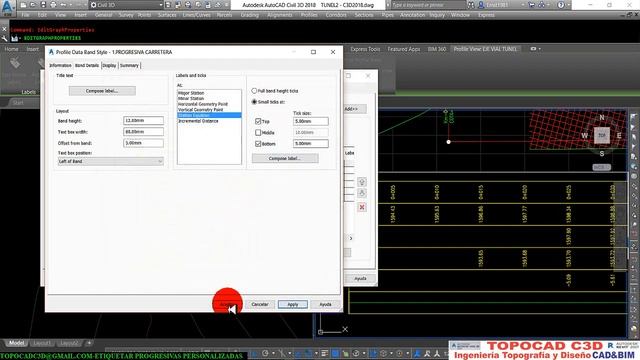This screenshot has width=640, height=360.
Task: Click the Text box width input field
Action: [x=143, y=132]
